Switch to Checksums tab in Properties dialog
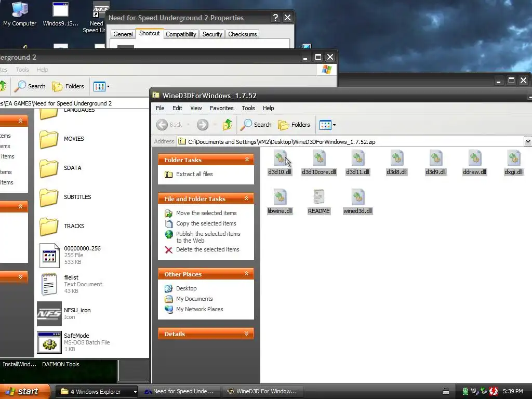 [242, 34]
